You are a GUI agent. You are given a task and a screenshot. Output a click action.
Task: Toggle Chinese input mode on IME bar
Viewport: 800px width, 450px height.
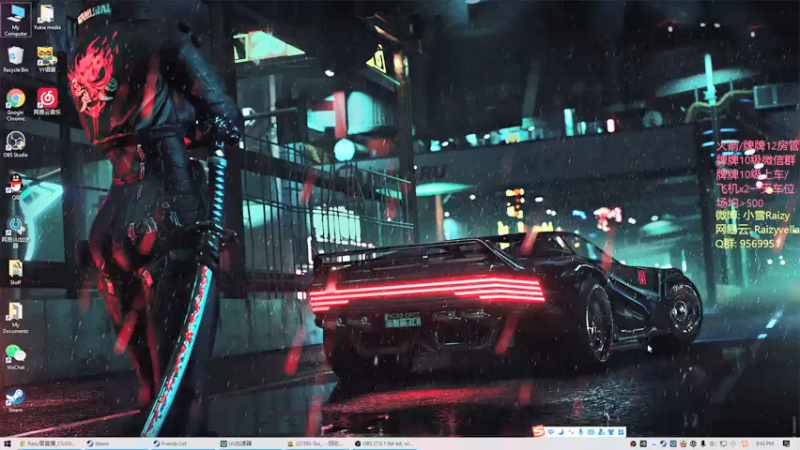pos(551,432)
